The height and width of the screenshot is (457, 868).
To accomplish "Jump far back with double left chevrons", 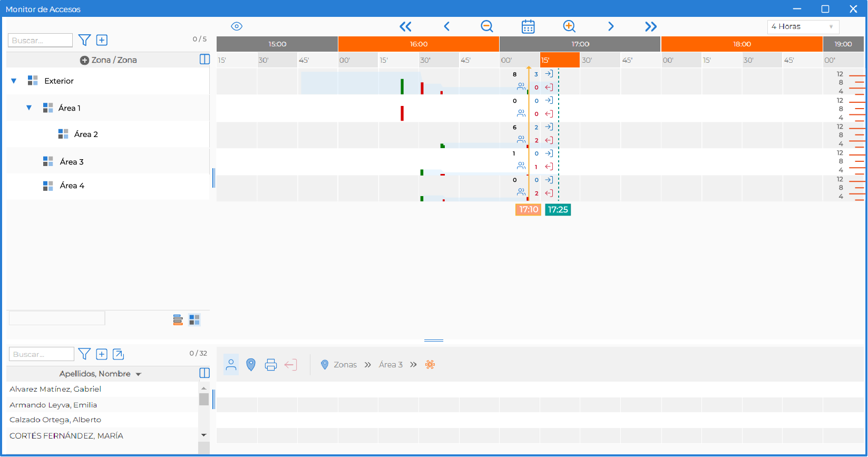I will click(x=405, y=26).
